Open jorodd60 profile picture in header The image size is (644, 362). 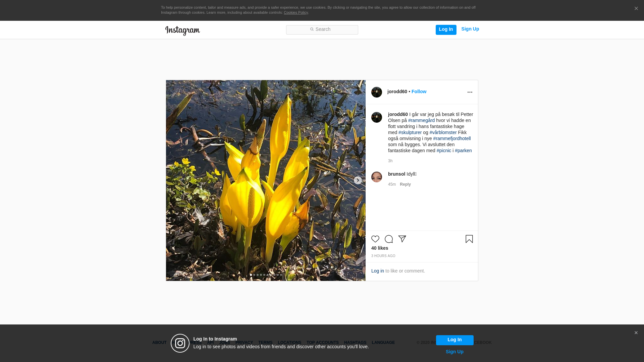pos(376,92)
